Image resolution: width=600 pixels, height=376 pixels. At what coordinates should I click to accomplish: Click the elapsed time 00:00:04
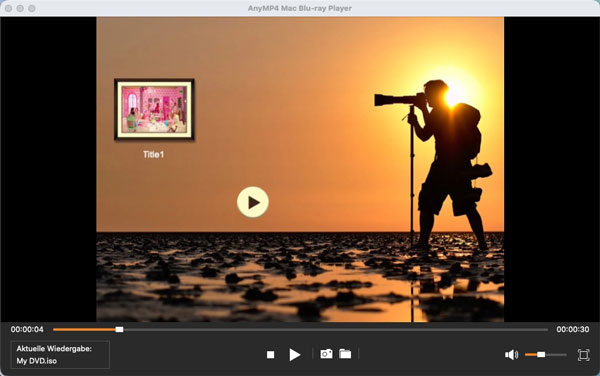(x=27, y=329)
